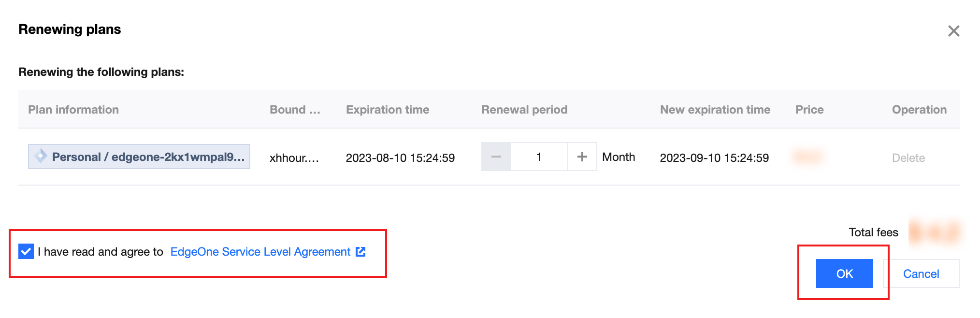
Task: Confirm renewal with the OK button
Action: (844, 274)
